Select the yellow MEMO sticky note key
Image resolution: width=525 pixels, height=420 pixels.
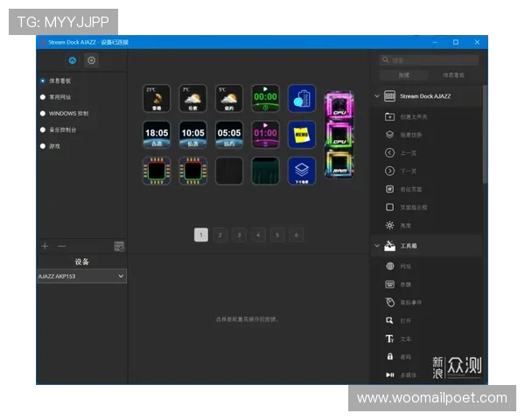(x=302, y=134)
